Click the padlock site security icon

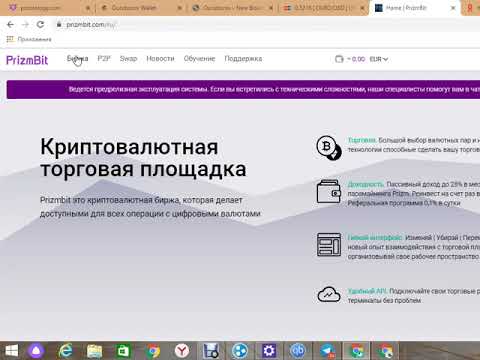59,24
